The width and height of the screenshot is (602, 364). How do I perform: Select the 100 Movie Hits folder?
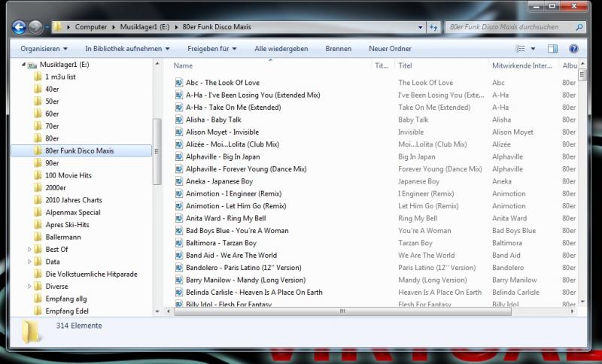click(68, 175)
